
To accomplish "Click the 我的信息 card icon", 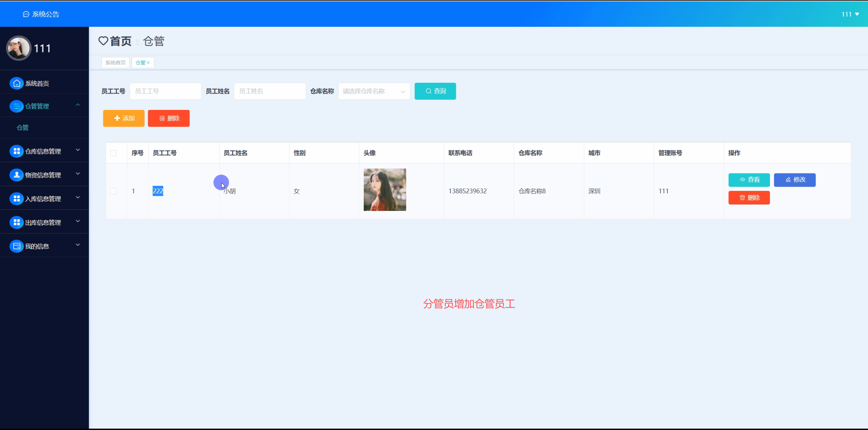I will coord(16,246).
